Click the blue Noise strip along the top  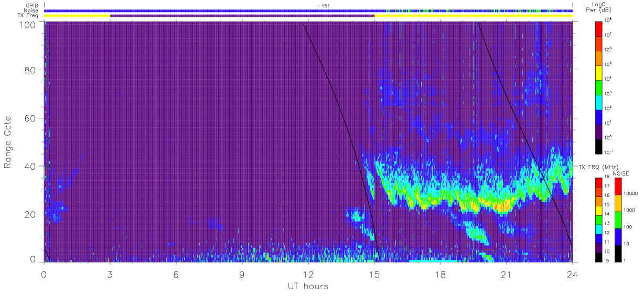[308, 10]
